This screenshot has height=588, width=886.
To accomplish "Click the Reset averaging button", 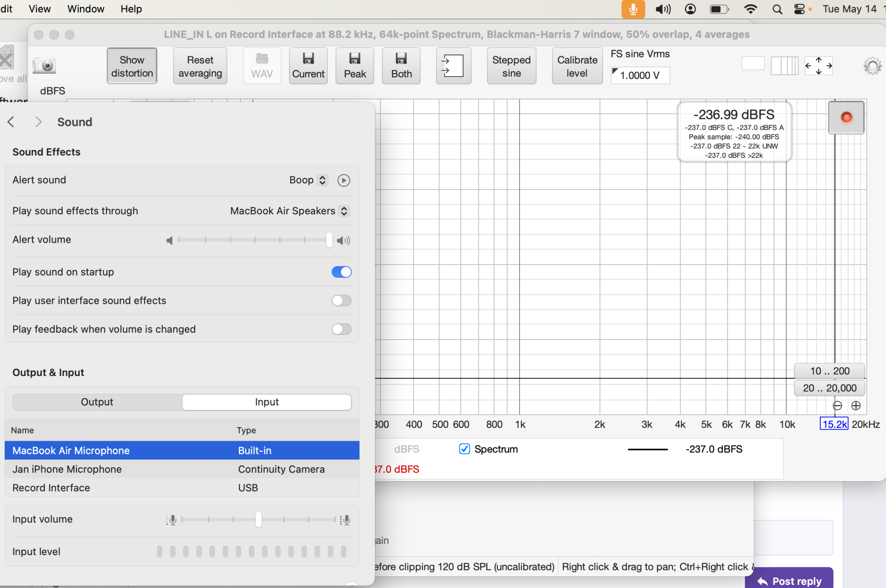I will 200,66.
